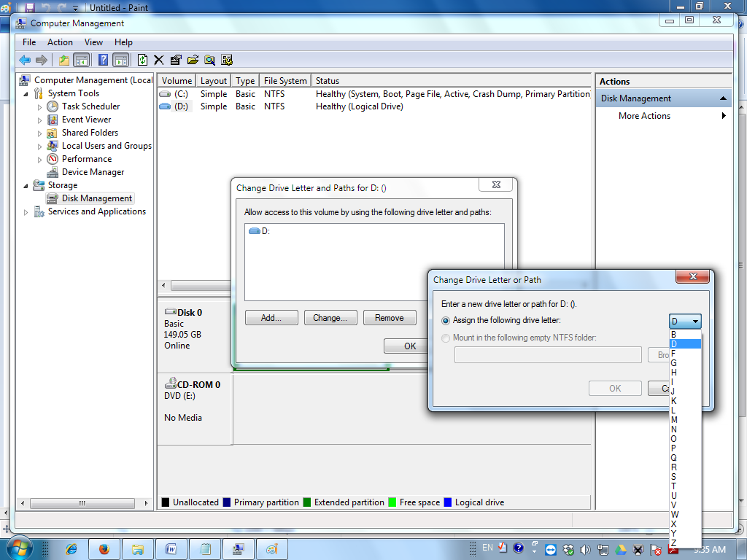The image size is (747, 560).
Task: Select the Assign the following drive letter option
Action: coord(445,320)
